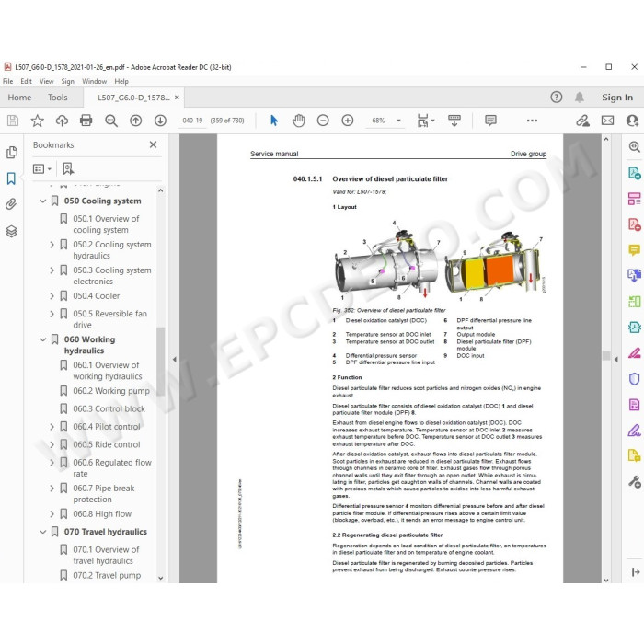
Task: Zoom out with the minus button
Action: point(323,121)
